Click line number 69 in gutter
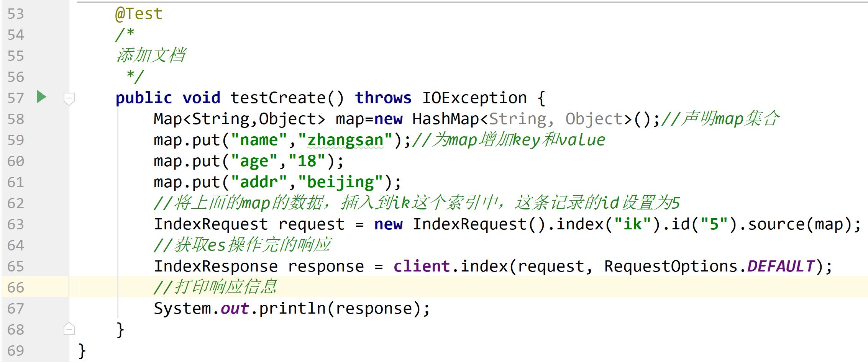The image size is (868, 363). [16, 351]
